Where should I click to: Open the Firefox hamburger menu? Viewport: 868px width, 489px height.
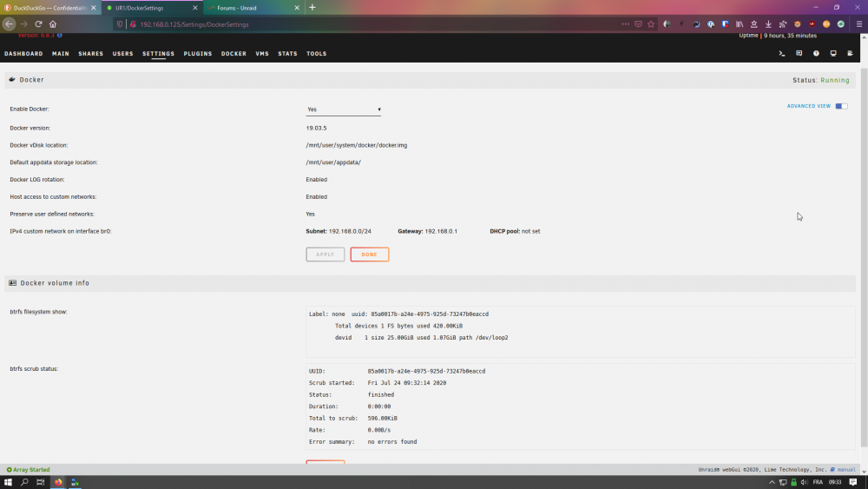859,23
